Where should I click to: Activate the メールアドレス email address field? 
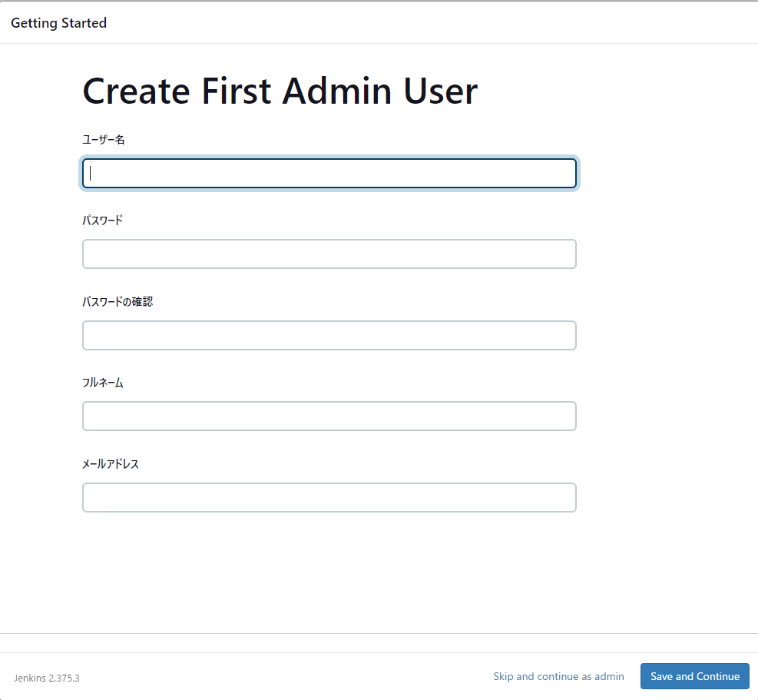329,497
